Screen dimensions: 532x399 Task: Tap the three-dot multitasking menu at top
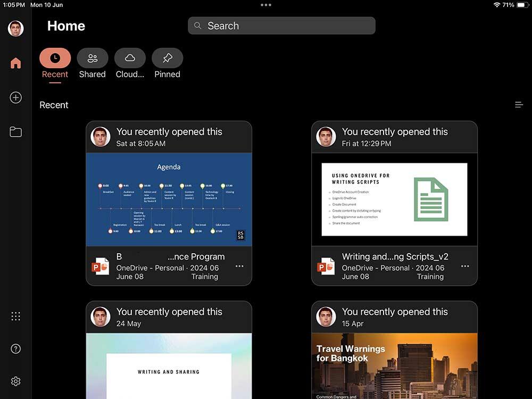pyautogui.click(x=265, y=5)
